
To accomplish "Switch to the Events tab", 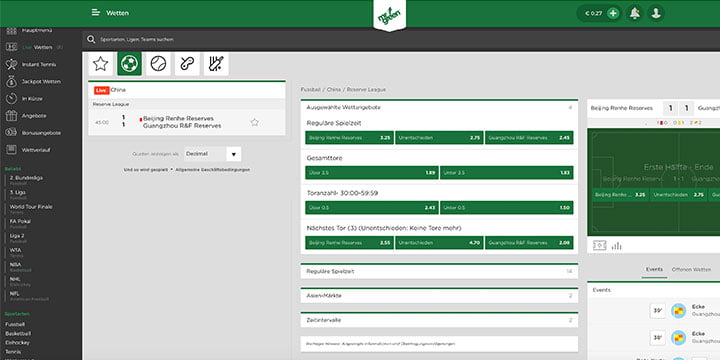I will click(654, 270).
